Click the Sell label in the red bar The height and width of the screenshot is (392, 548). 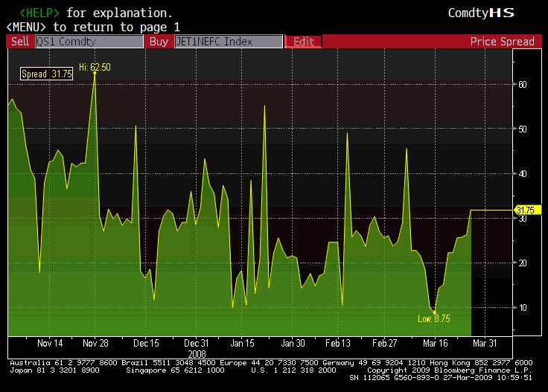point(20,42)
